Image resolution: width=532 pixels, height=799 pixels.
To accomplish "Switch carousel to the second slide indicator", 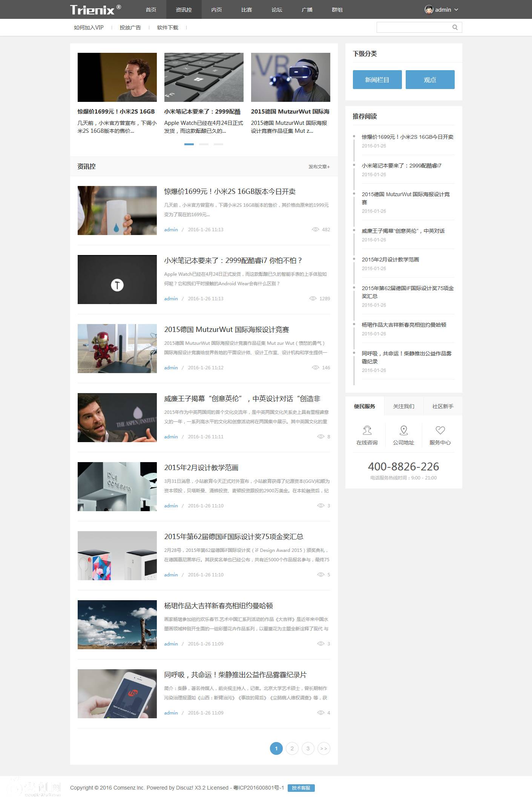I will tap(204, 144).
